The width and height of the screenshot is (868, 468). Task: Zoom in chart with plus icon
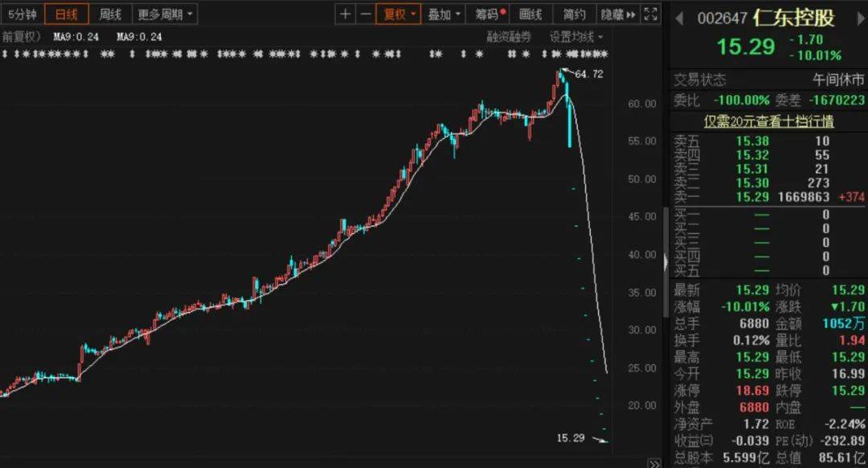click(x=345, y=14)
